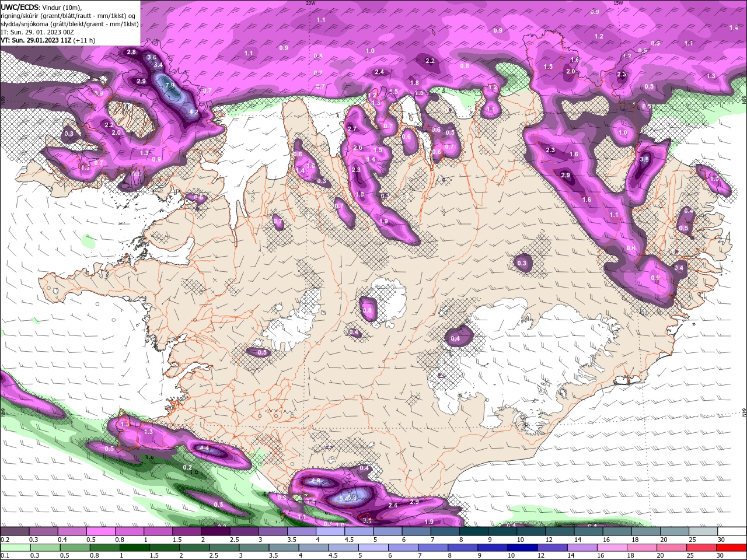The width and height of the screenshot is (747, 560).
Task: Select lower legend swatch 2–2.5
Action: coord(194,548)
